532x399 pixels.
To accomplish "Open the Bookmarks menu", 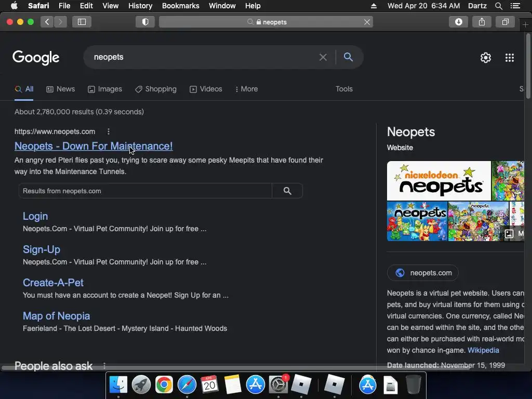I will [x=180, y=6].
